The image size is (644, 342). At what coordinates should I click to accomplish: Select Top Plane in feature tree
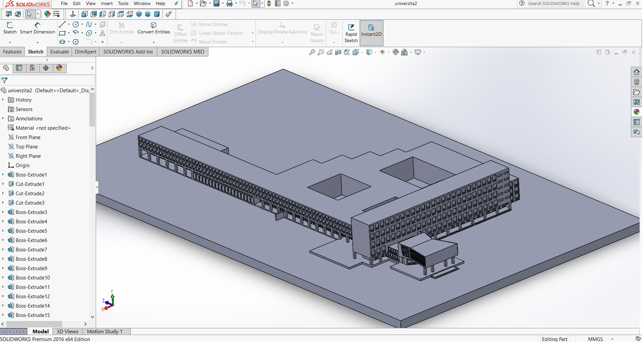pos(26,146)
